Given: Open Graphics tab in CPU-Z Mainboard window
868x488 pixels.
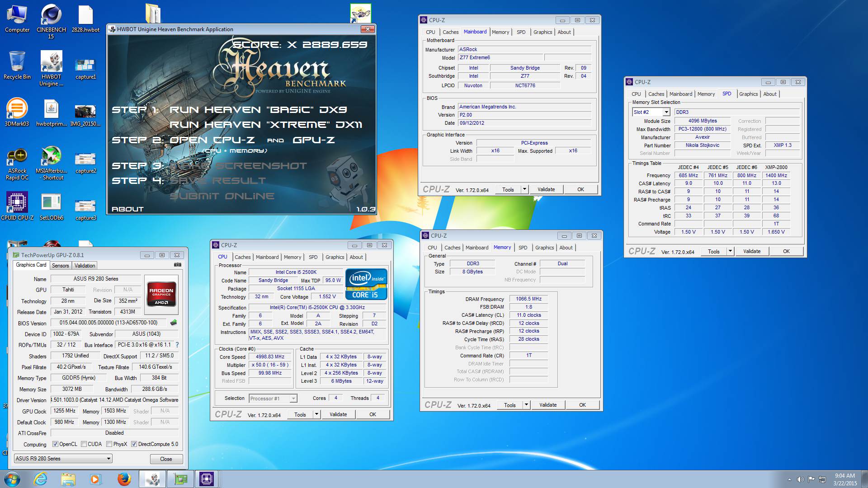Looking at the screenshot, I should [x=542, y=32].
